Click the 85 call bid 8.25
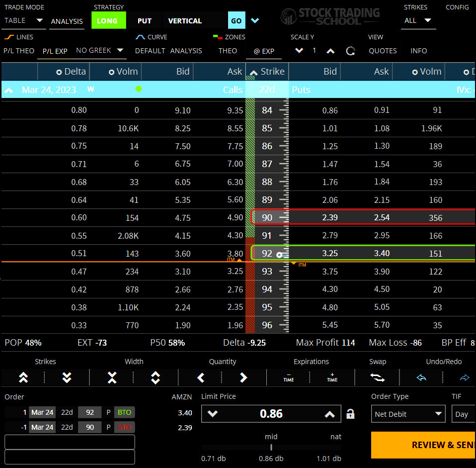 tap(182, 128)
